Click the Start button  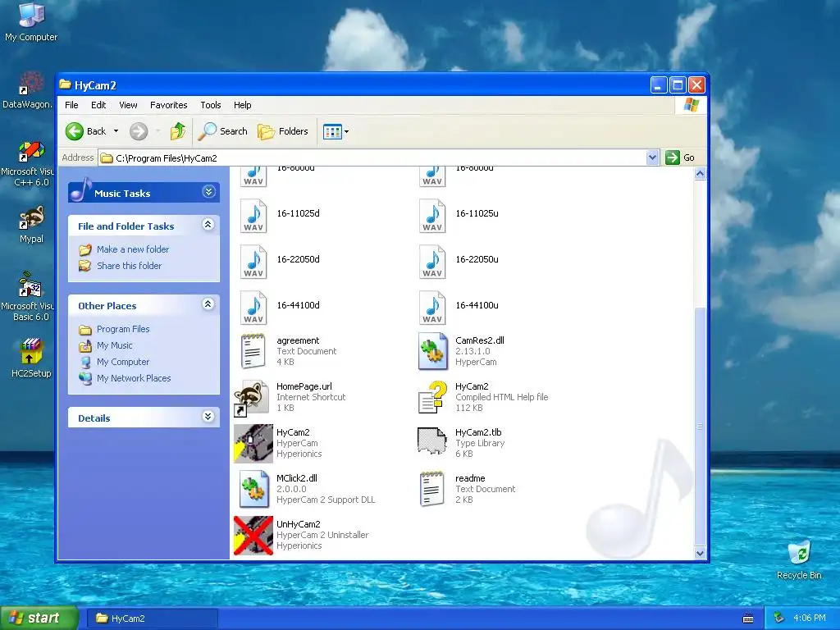click(x=39, y=618)
